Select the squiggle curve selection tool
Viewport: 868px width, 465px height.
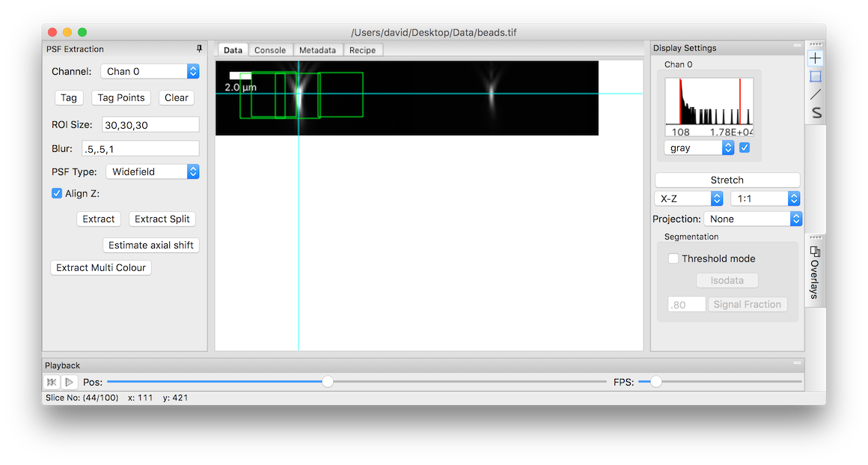815,112
